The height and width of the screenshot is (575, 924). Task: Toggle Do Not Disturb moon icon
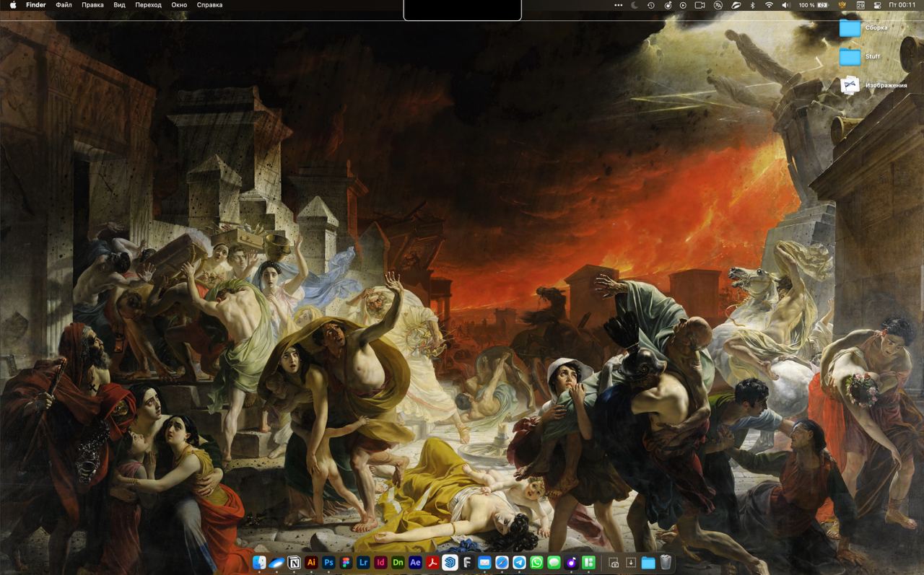pos(635,5)
